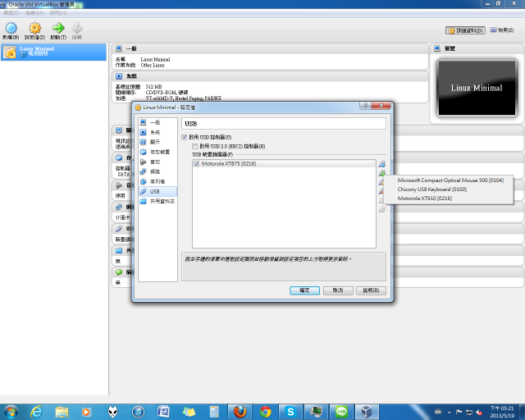Open Skype from the taskbar
The image size is (525, 420).
tap(290, 412)
